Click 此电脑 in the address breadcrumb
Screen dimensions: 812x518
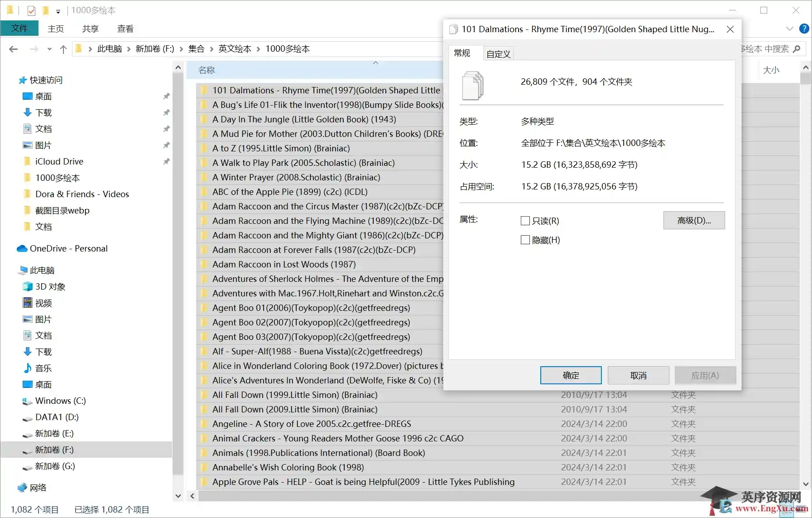coord(110,49)
